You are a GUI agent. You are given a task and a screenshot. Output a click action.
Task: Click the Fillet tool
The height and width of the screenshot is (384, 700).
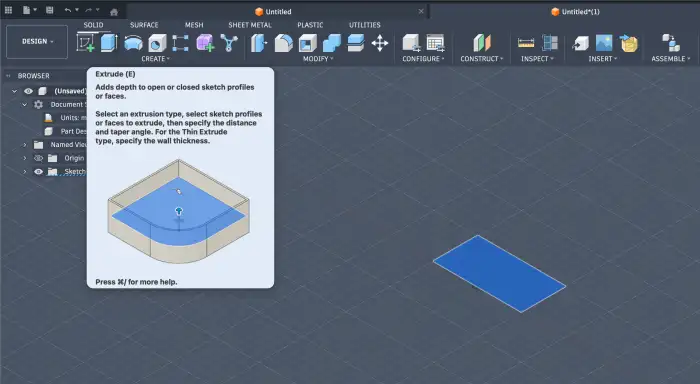click(x=283, y=43)
